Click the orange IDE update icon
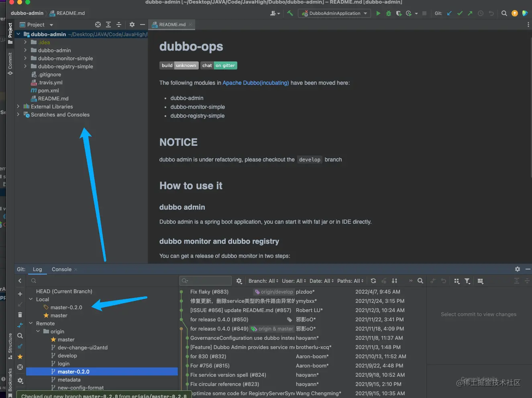 (x=515, y=13)
